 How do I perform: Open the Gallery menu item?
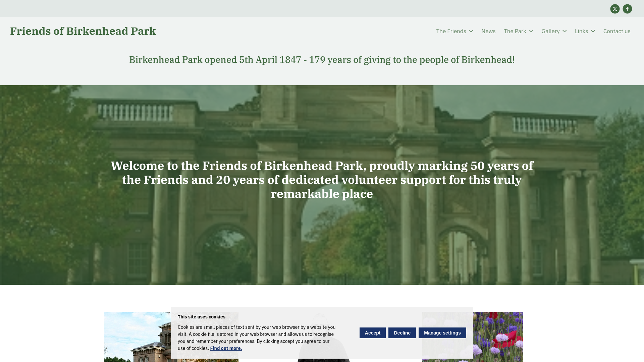tap(550, 31)
